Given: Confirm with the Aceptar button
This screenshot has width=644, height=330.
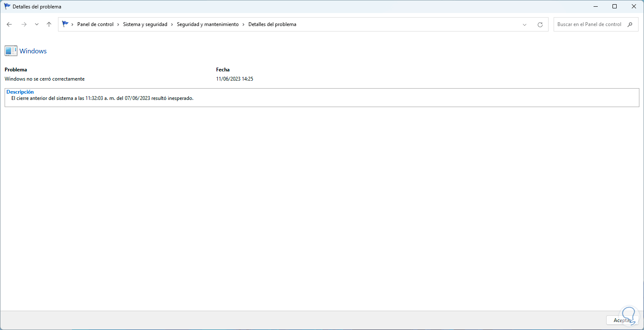Looking at the screenshot, I should tap(623, 320).
